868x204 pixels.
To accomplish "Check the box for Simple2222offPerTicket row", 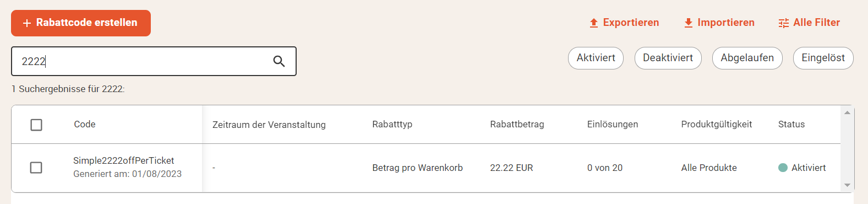I will click(36, 168).
